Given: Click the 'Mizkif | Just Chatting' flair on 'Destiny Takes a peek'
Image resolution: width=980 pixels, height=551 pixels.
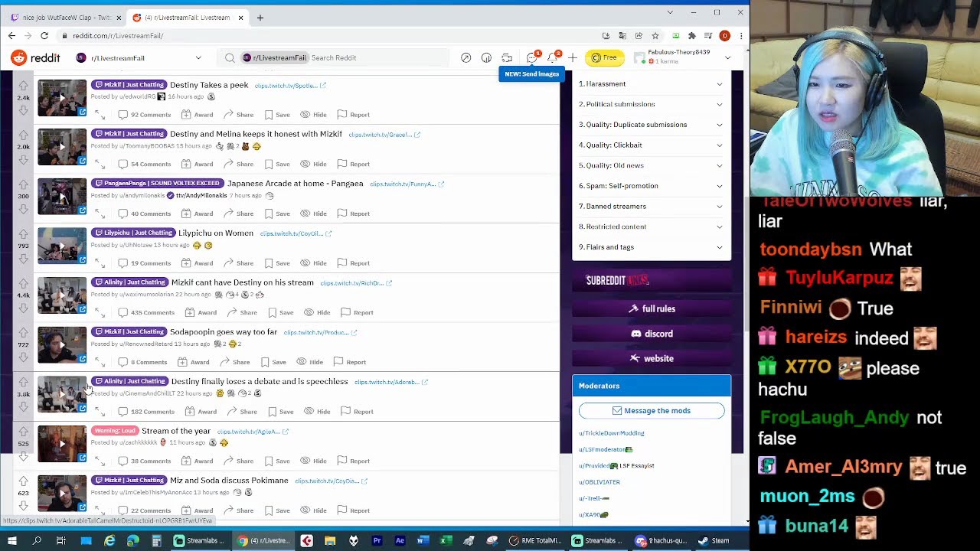Looking at the screenshot, I should pyautogui.click(x=129, y=85).
